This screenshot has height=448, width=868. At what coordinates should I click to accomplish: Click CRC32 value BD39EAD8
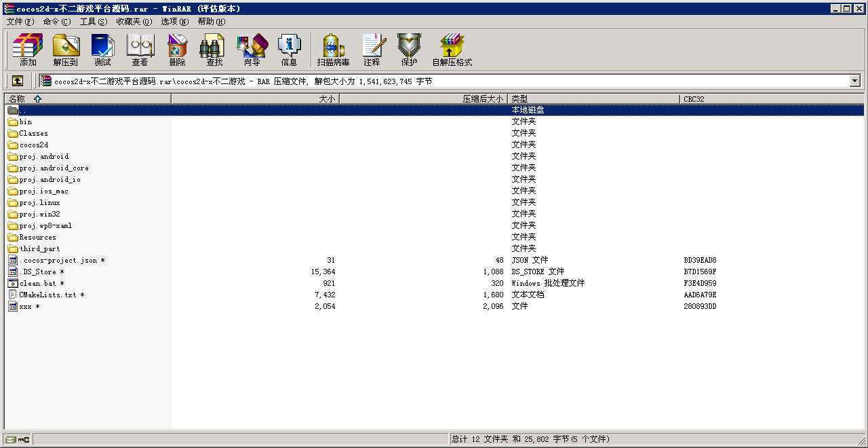[x=701, y=261]
